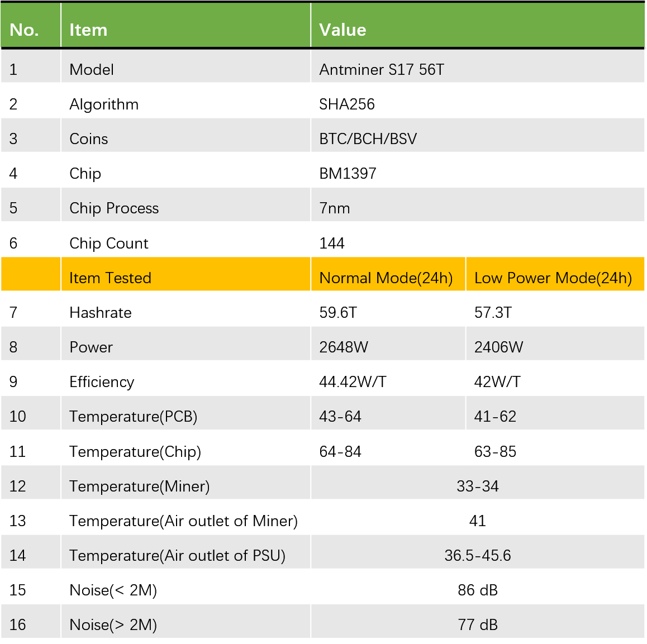Select the 'BM1397' chip value
The image size is (647, 644).
[x=348, y=174]
